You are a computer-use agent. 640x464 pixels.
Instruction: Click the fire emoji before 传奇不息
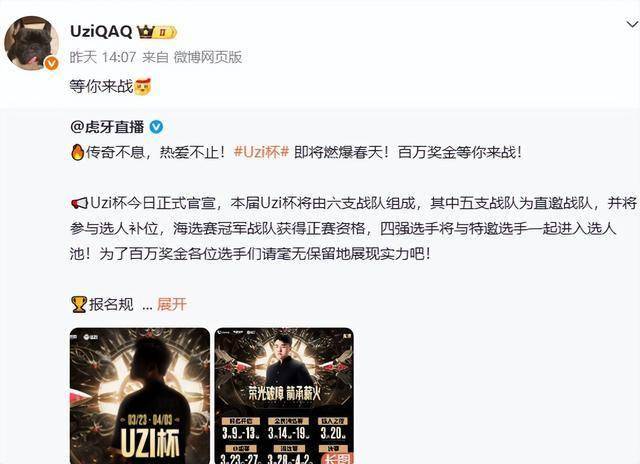click(77, 152)
